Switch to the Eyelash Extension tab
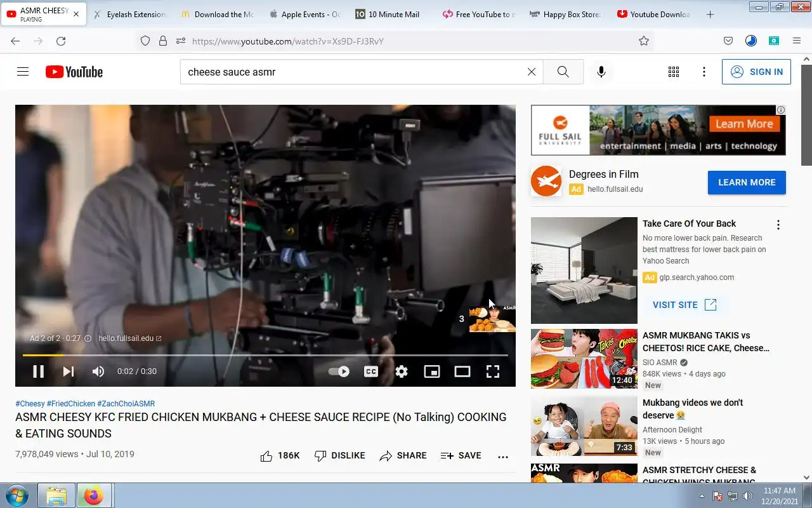Screen dimensions: 812x508 [130, 14]
